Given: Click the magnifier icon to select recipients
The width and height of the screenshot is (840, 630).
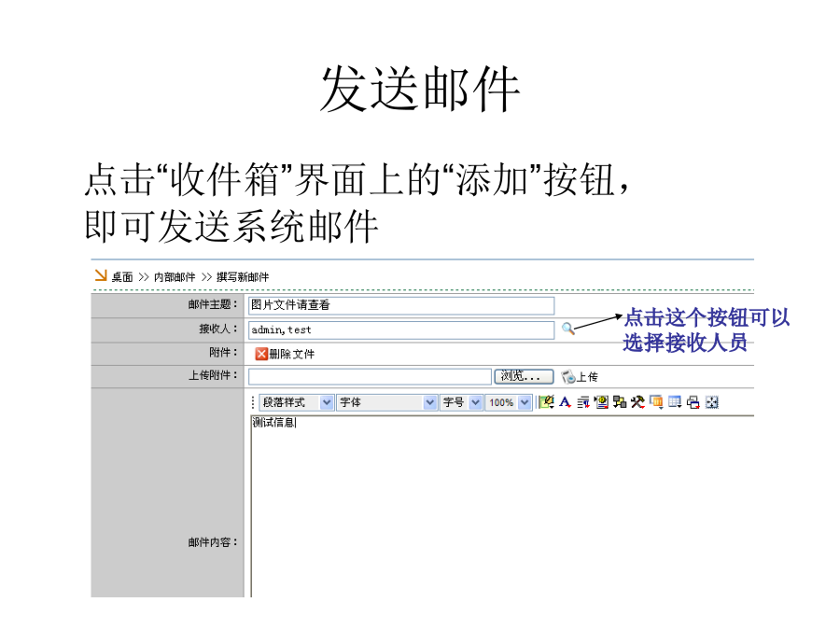Looking at the screenshot, I should click(567, 329).
